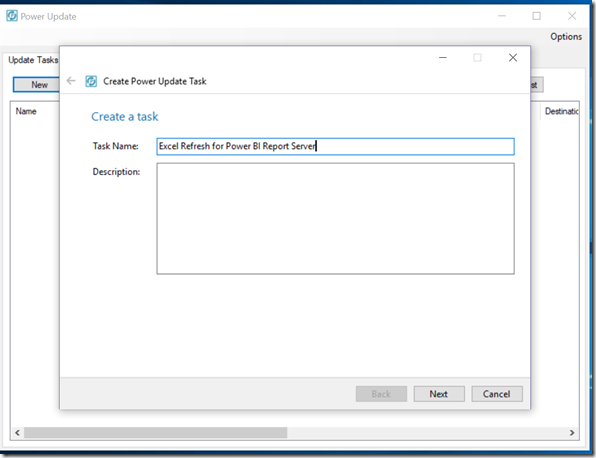Click the Power Update app icon in the main title bar
This screenshot has height=458, width=596.
pos(12,16)
